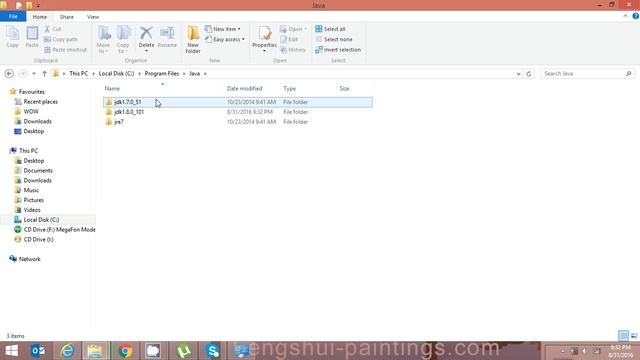Sort by the Size column header
This screenshot has height=360, width=640.
(x=354, y=89)
